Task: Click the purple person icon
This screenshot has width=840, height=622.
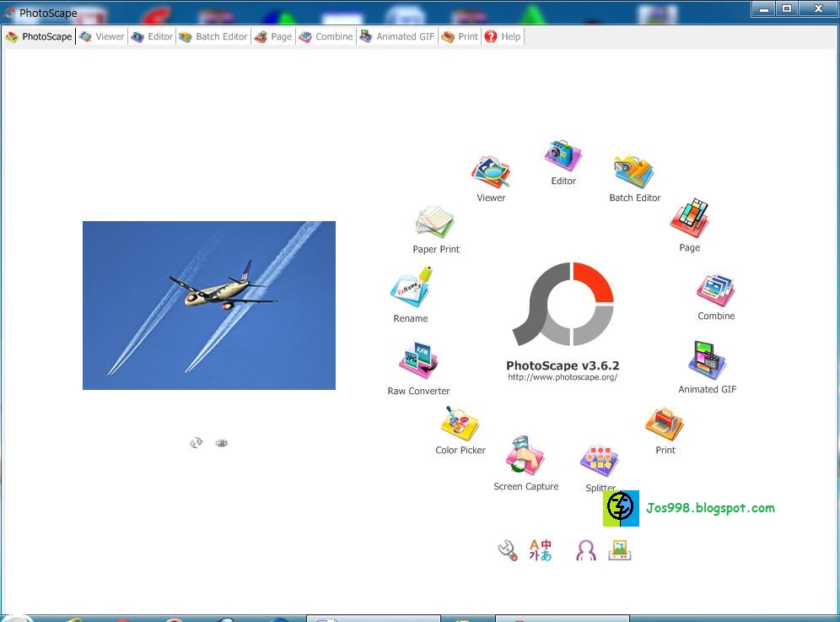Action: pos(586,550)
